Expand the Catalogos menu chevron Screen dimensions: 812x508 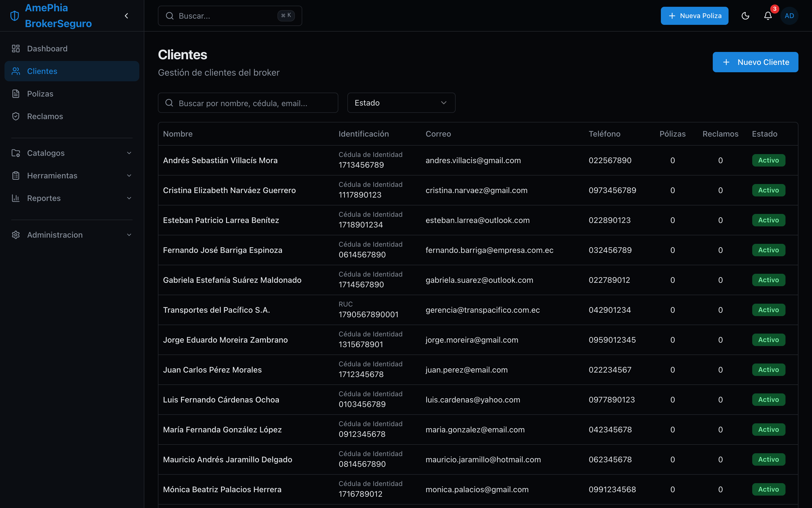point(129,153)
